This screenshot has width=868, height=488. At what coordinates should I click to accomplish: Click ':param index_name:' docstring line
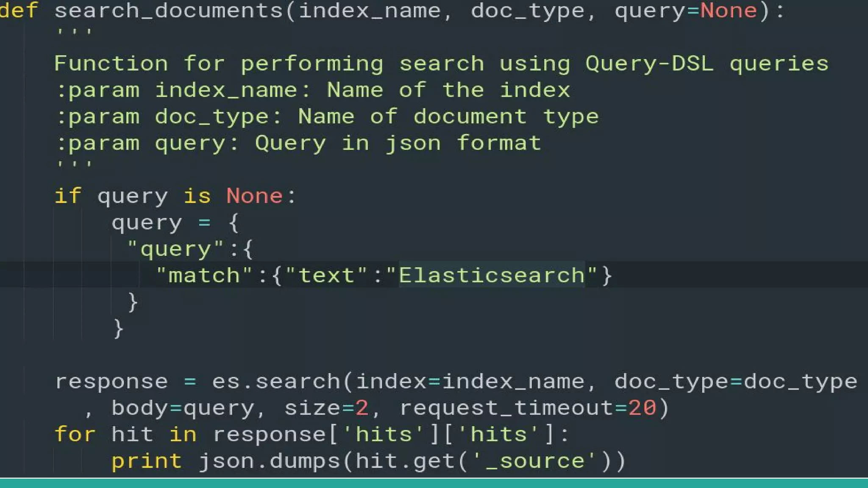pos(182,90)
